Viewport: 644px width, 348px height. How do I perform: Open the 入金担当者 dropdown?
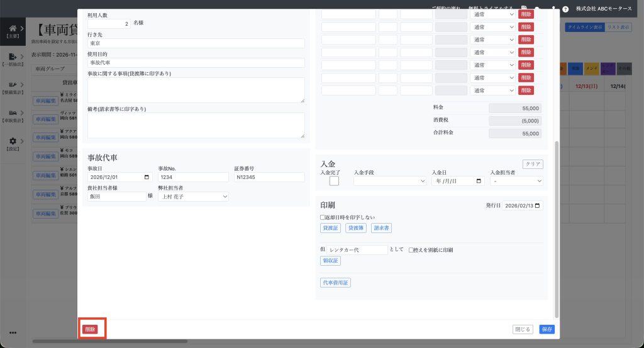point(516,181)
